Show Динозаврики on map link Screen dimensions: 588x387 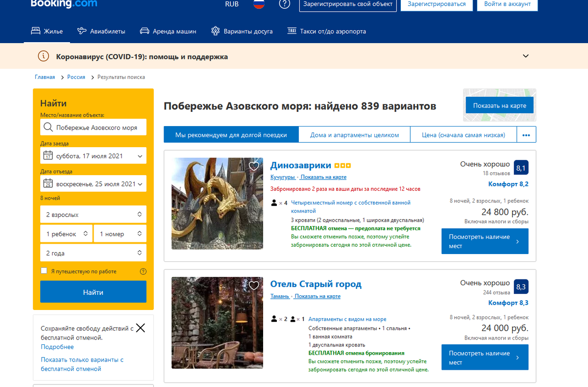click(x=323, y=177)
